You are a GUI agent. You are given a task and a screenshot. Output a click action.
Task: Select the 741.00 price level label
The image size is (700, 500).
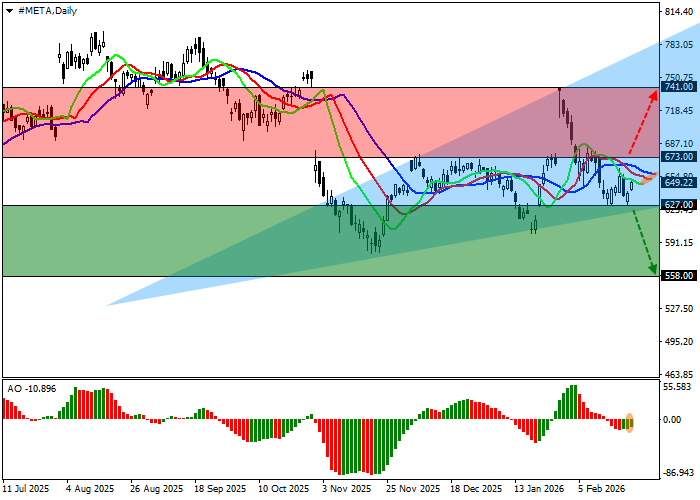(x=680, y=87)
